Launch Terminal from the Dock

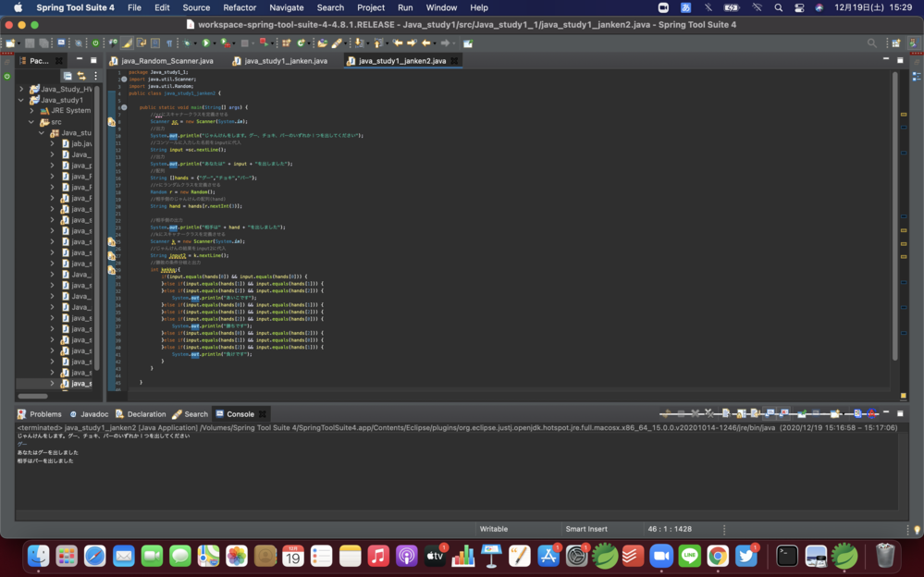[x=786, y=556]
